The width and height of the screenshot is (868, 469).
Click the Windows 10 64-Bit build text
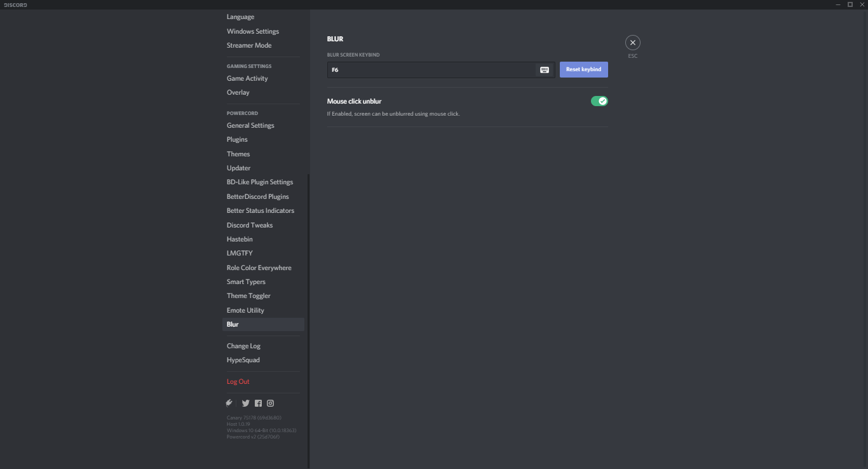(x=261, y=430)
